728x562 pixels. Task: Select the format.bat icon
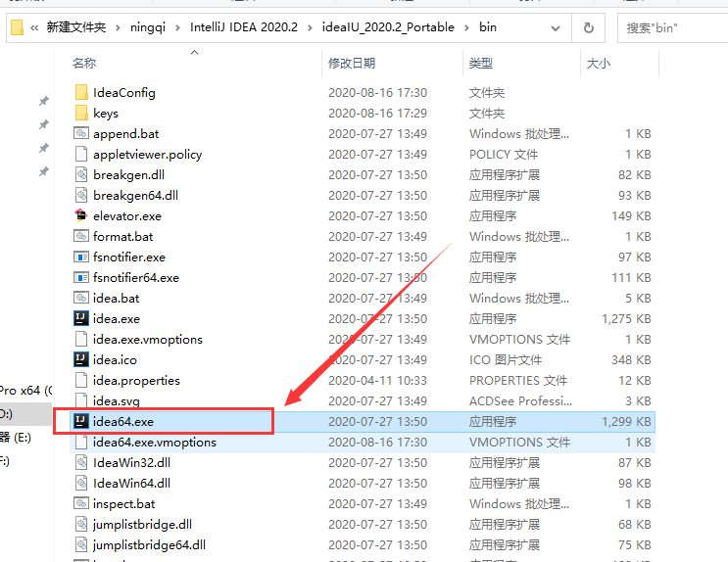click(x=81, y=236)
